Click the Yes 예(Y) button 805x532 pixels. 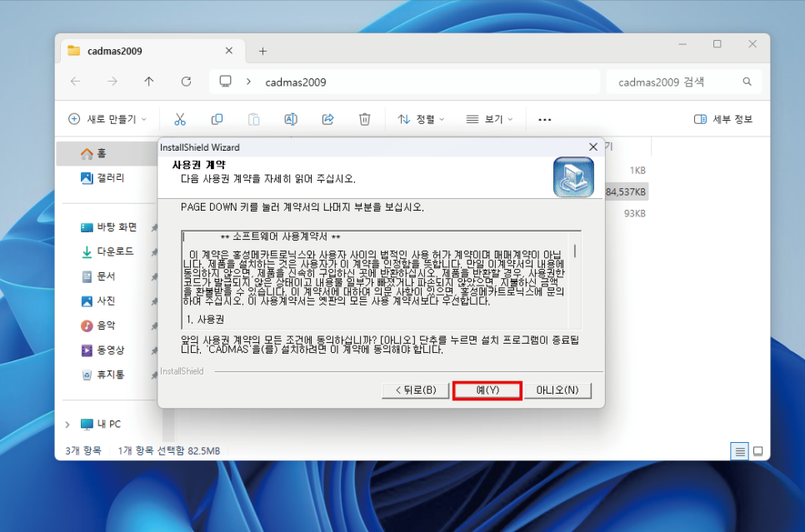point(487,390)
